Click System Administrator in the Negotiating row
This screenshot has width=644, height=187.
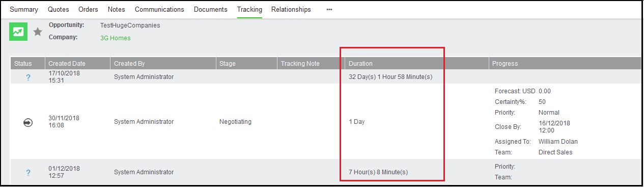(x=144, y=122)
